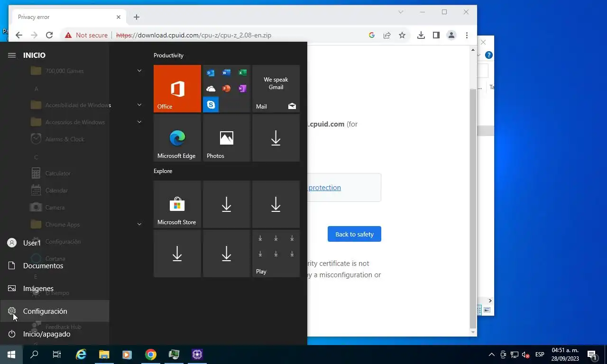The height and width of the screenshot is (364, 607).
Task: Click the muted volume tray icon
Action: click(525, 355)
